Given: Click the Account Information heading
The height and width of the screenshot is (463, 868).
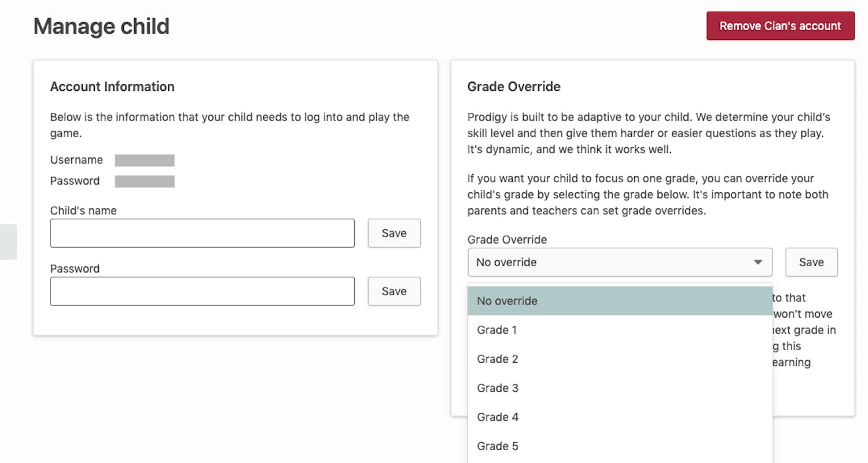Looking at the screenshot, I should click(112, 86).
